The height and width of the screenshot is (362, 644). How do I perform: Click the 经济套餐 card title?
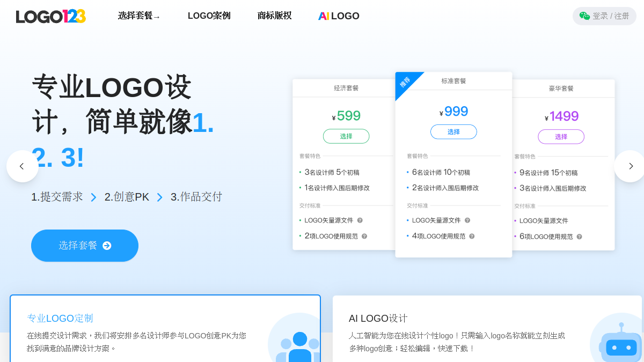point(346,88)
